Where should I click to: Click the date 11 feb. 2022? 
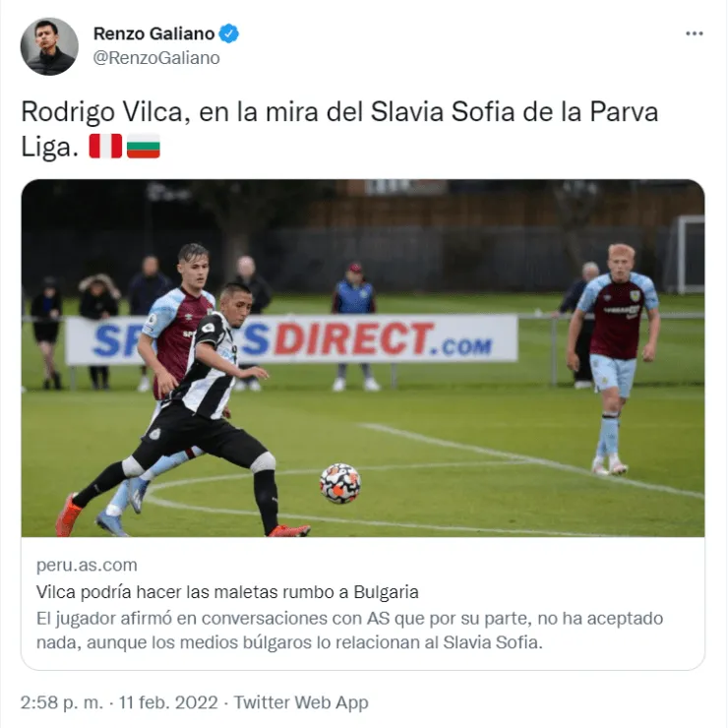(x=168, y=702)
